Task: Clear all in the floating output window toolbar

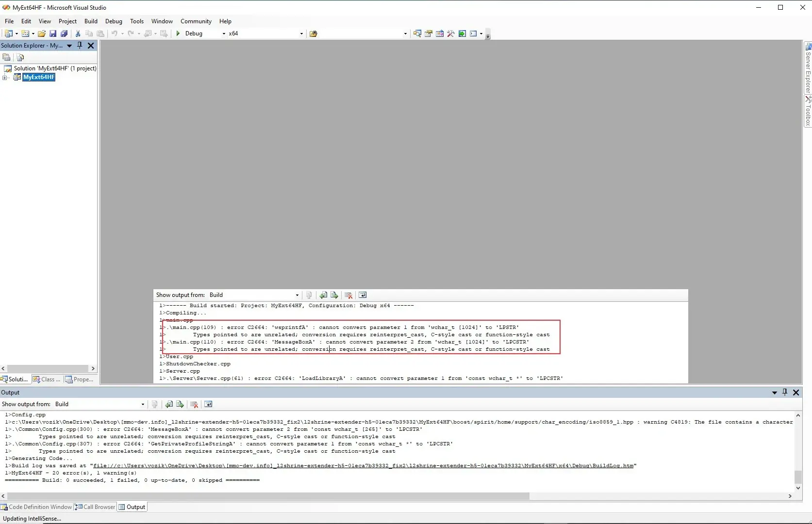Action: tap(348, 295)
